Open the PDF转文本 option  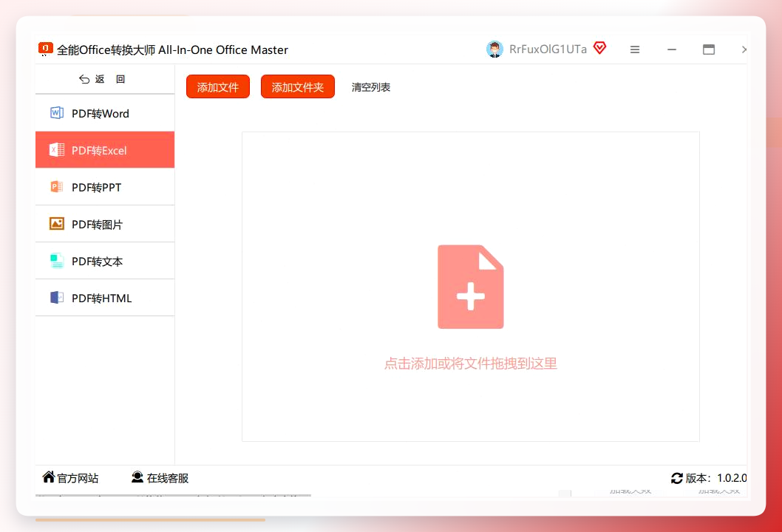click(x=105, y=261)
